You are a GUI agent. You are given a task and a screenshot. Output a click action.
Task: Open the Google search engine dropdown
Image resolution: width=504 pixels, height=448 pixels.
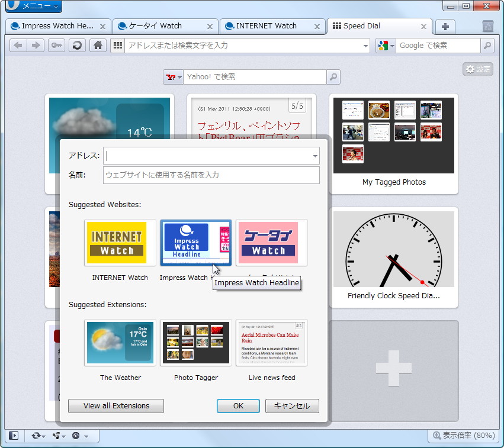click(386, 46)
